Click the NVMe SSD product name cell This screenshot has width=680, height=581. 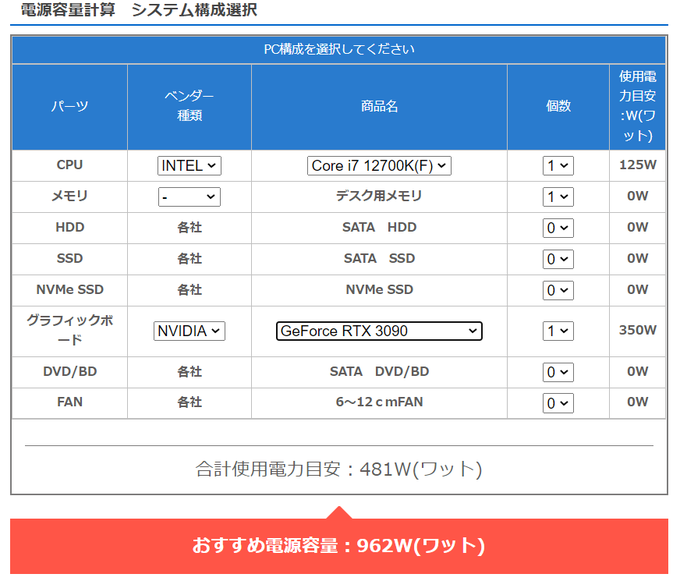379,290
